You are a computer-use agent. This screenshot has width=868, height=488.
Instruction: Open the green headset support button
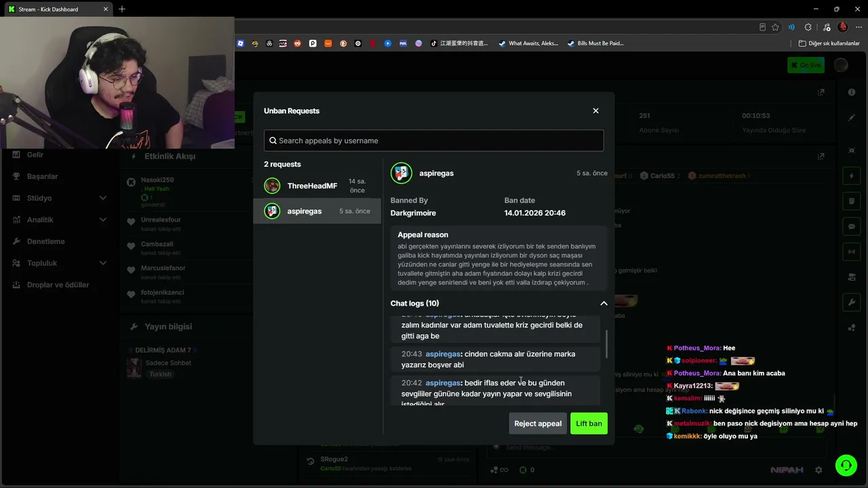point(846,465)
